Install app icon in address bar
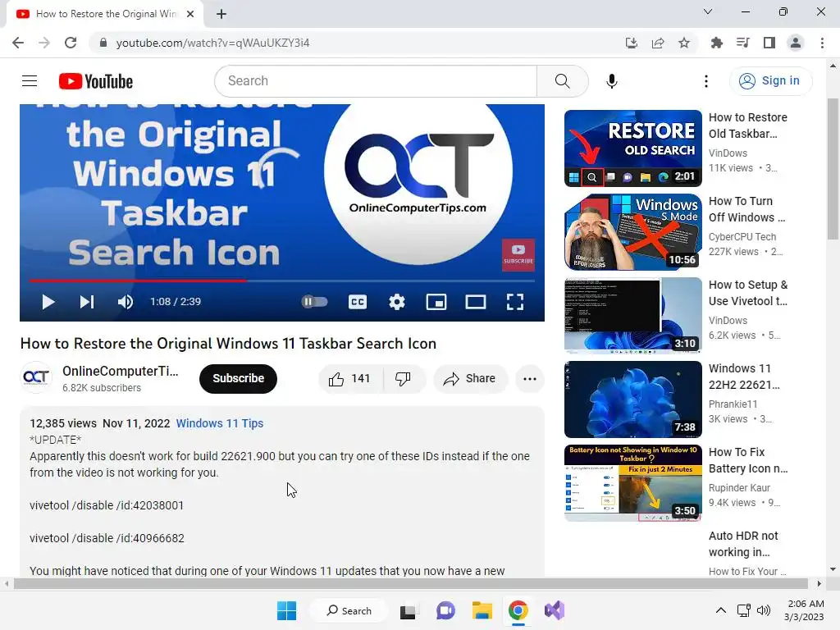The height and width of the screenshot is (630, 840). point(632,43)
